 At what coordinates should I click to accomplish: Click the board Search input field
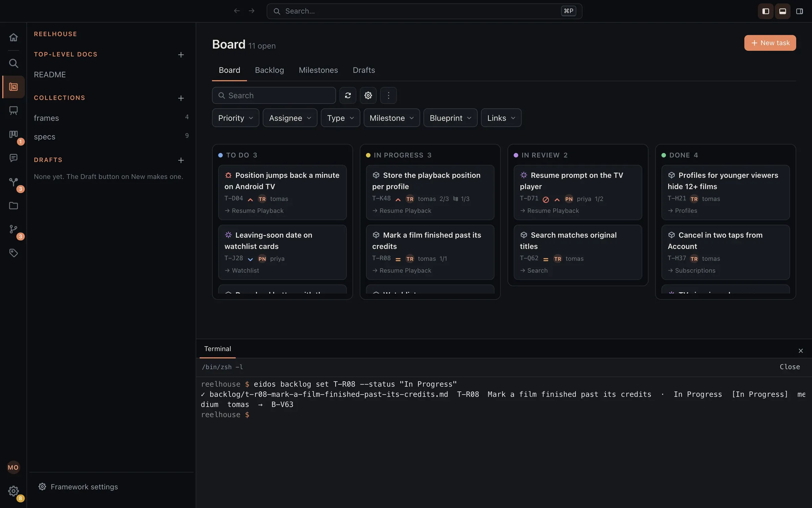(274, 96)
